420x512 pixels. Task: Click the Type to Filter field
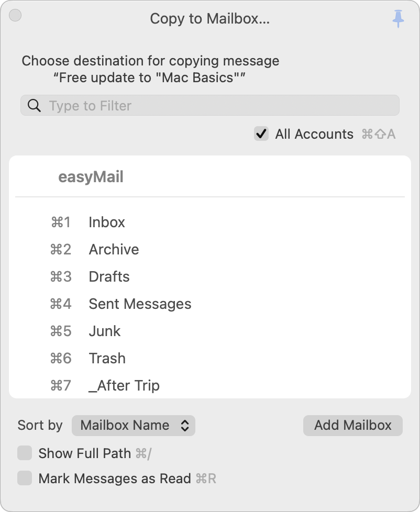tap(220, 106)
